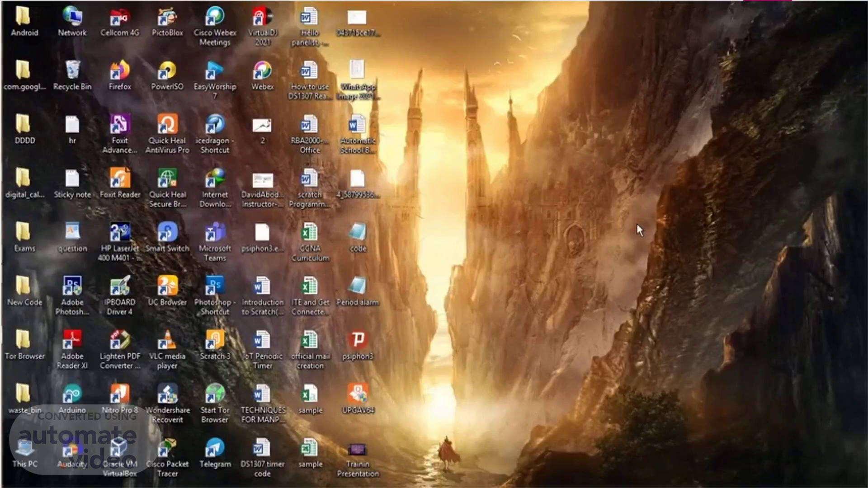The width and height of the screenshot is (868, 488).
Task: Open How to use DS1307 document
Action: pos(310,80)
